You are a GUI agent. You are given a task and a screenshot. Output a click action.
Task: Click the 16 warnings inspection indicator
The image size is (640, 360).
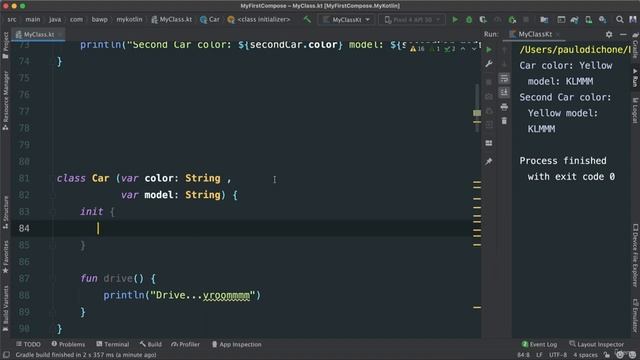(417, 49)
